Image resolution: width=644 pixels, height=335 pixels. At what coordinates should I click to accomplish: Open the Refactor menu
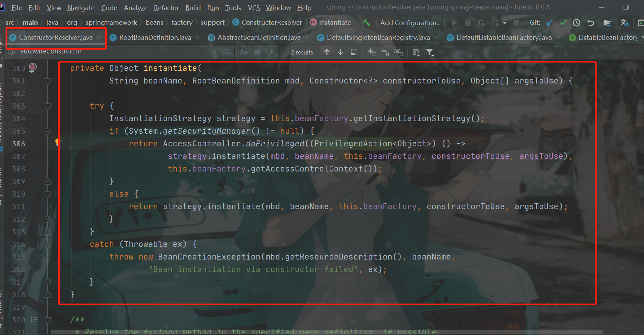pos(166,8)
